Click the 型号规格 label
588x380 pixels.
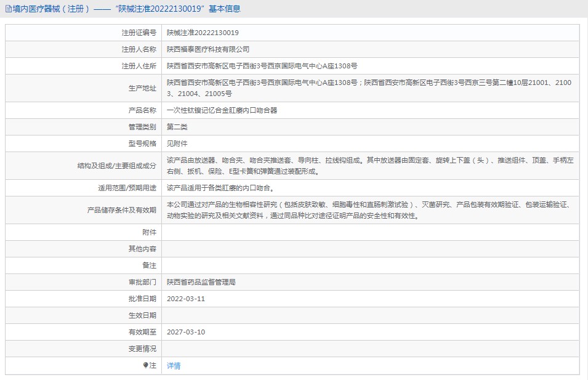(x=142, y=144)
